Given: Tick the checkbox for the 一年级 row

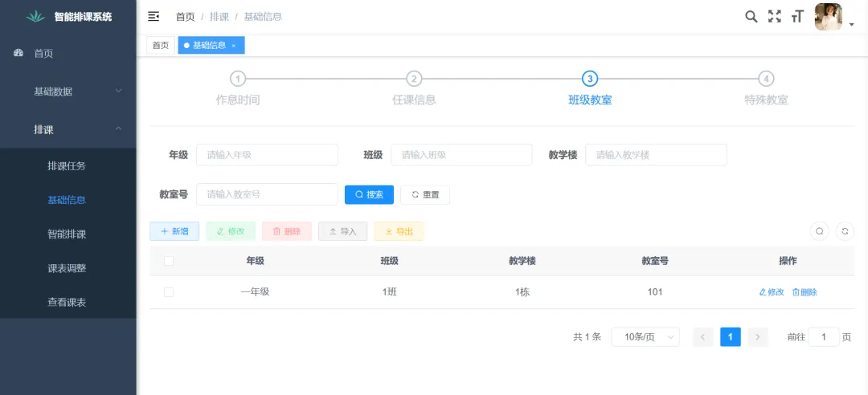Looking at the screenshot, I should click(x=169, y=292).
